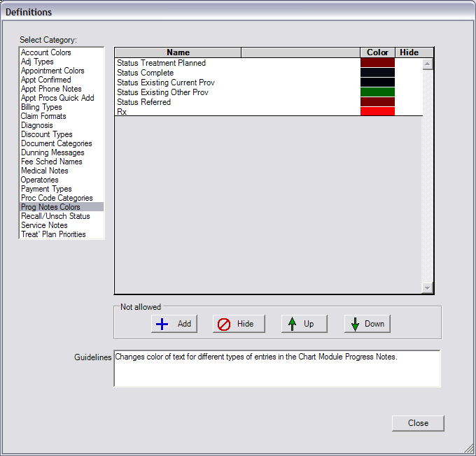Select the Prog Notes Colors category

tap(50, 207)
